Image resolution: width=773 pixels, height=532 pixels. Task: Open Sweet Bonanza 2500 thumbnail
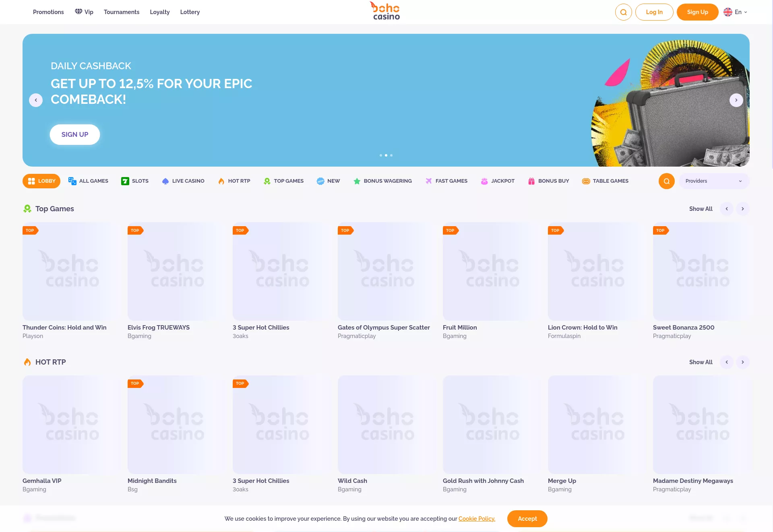pyautogui.click(x=701, y=271)
